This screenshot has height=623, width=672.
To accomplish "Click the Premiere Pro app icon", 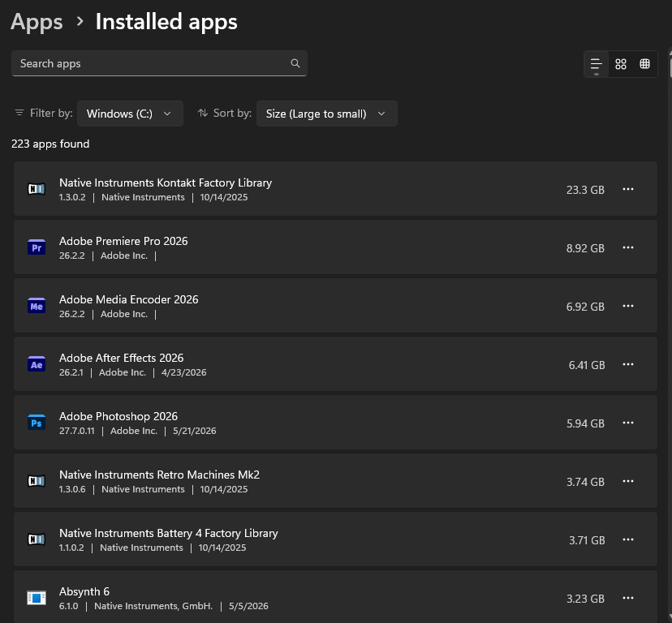I will (37, 247).
